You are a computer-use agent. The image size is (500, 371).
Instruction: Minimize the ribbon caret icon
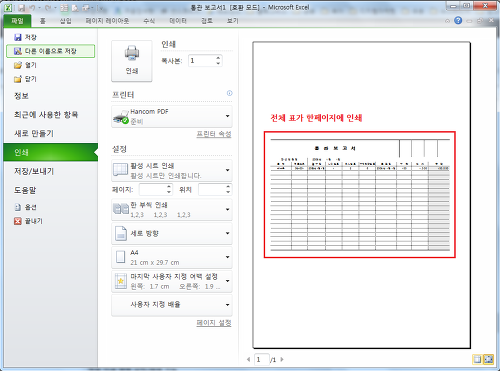447,21
